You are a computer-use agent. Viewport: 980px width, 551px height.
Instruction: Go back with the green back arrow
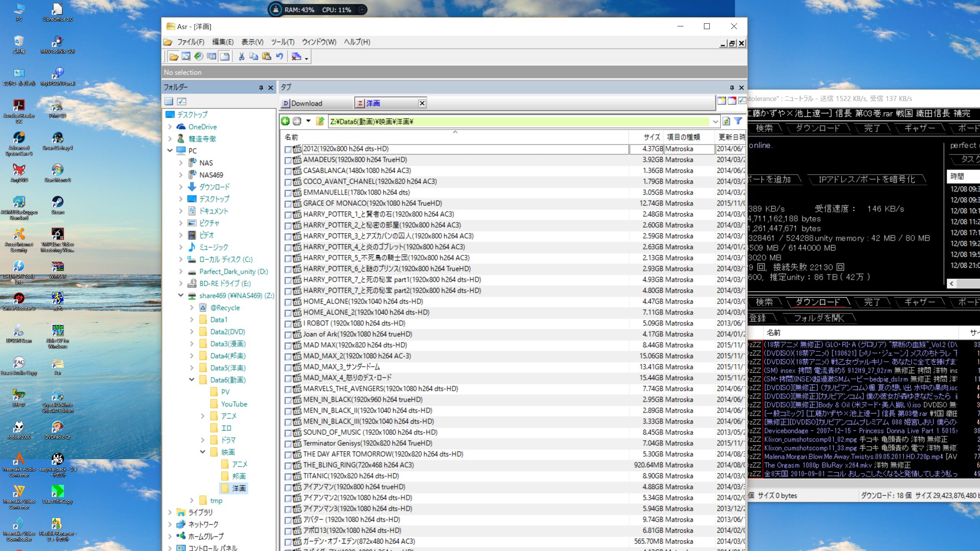[285, 121]
